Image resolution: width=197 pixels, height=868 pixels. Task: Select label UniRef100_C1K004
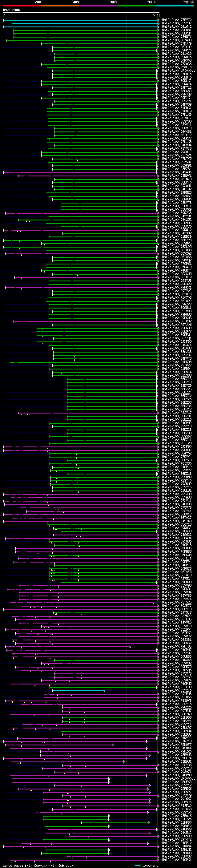coord(177,846)
